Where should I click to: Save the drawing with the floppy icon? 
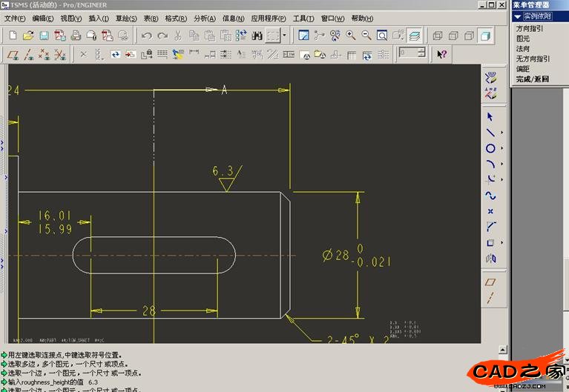pos(44,35)
